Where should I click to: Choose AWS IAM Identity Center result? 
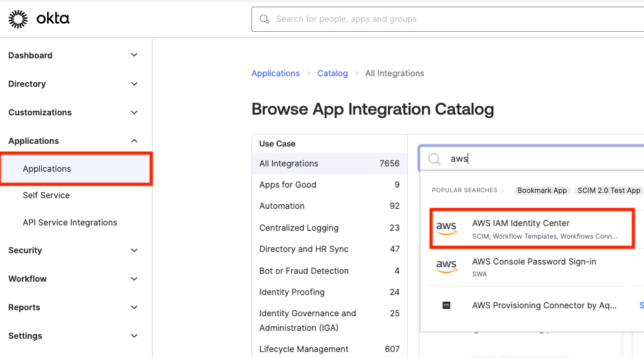pos(532,229)
